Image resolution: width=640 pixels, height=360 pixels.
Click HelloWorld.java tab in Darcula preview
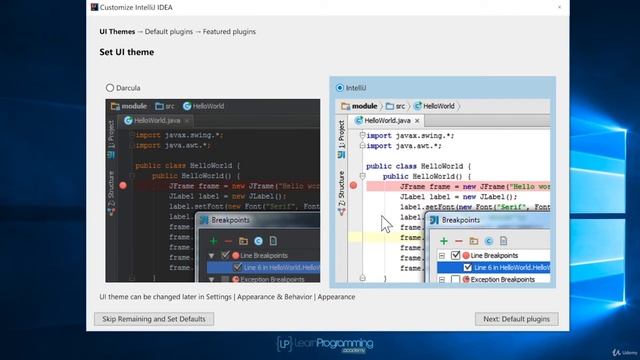tap(157, 120)
